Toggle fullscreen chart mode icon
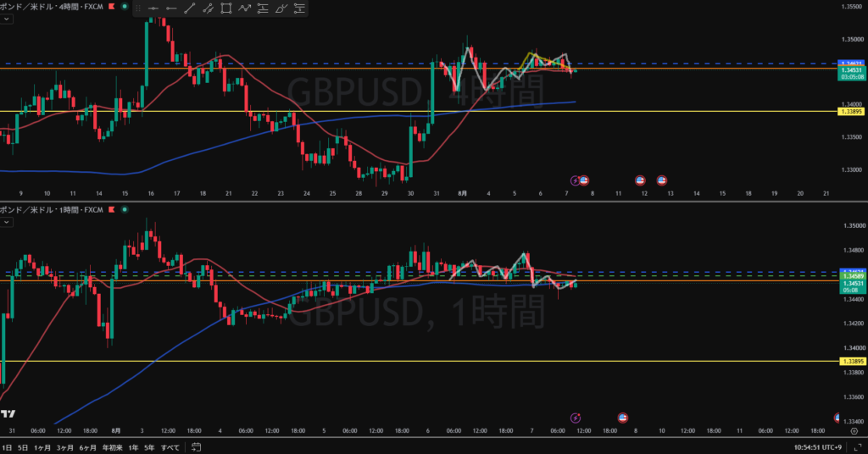 pos(858,447)
